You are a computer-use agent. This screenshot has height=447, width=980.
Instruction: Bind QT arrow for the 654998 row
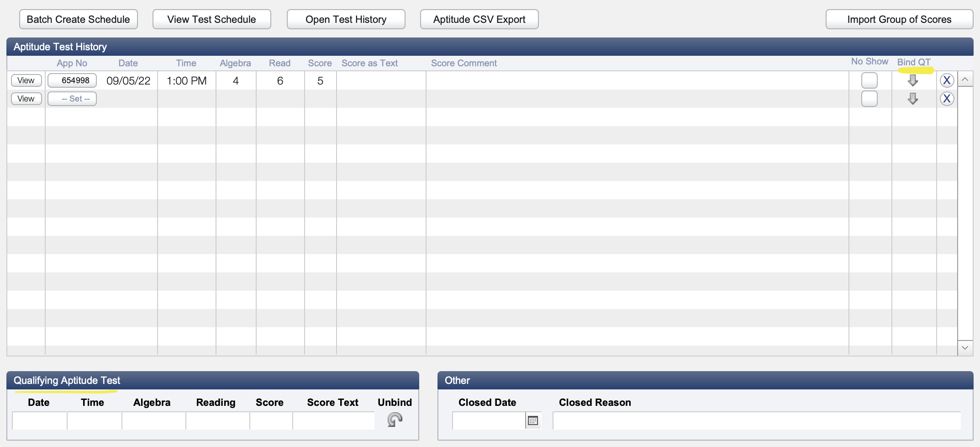click(x=912, y=80)
